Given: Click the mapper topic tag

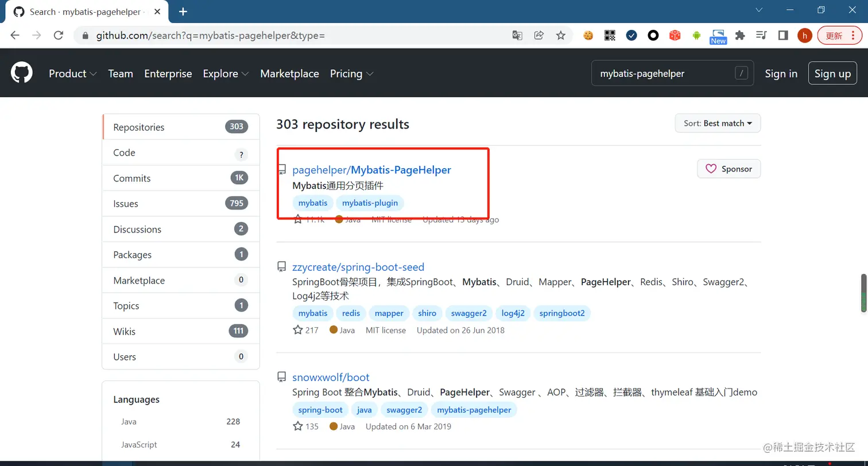Looking at the screenshot, I should (x=389, y=313).
